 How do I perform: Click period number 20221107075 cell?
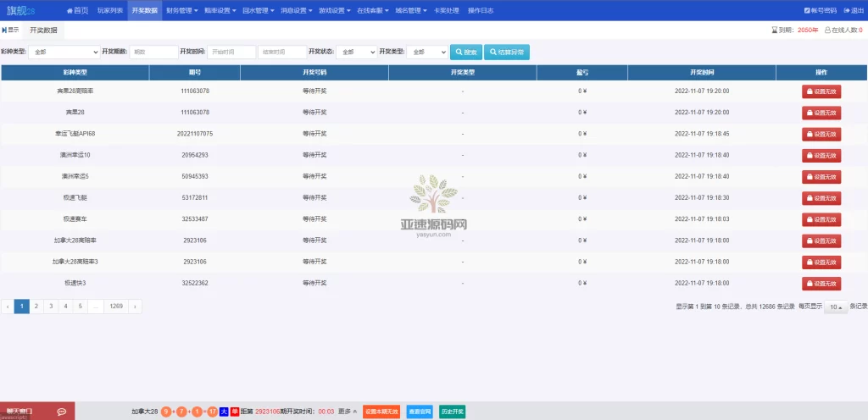point(195,134)
